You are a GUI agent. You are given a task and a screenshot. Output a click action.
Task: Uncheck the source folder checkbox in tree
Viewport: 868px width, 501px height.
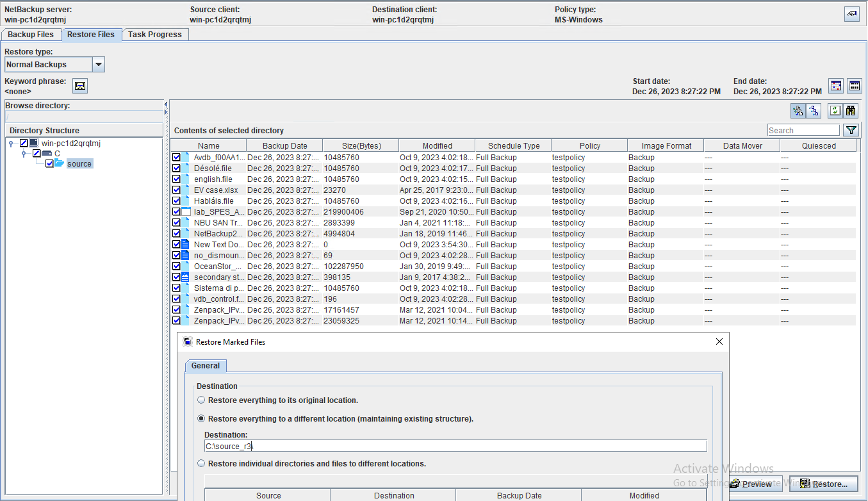point(49,163)
